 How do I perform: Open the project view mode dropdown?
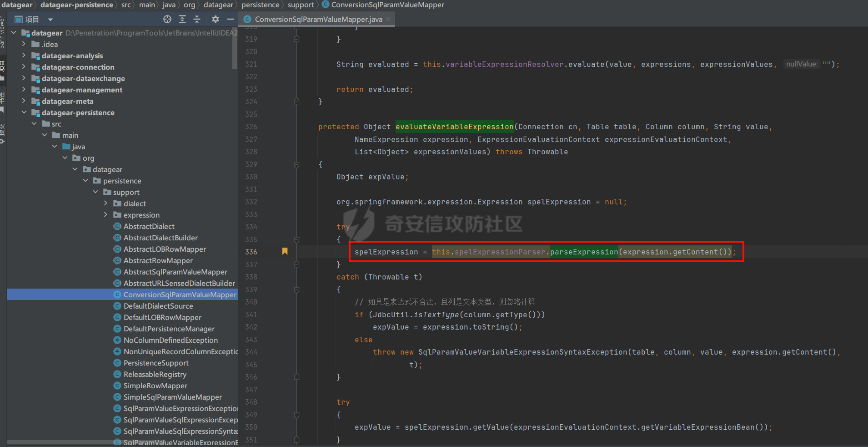pyautogui.click(x=50, y=20)
